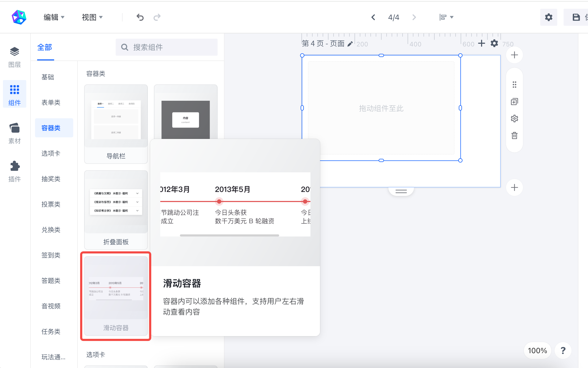This screenshot has width=588, height=368.
Task: Click the duplicate page icon
Action: (x=514, y=102)
